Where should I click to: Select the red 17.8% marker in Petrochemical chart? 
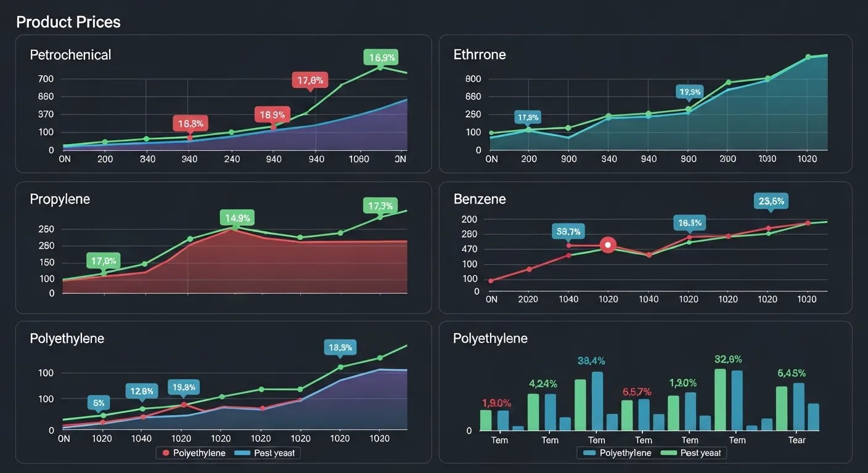click(x=309, y=80)
